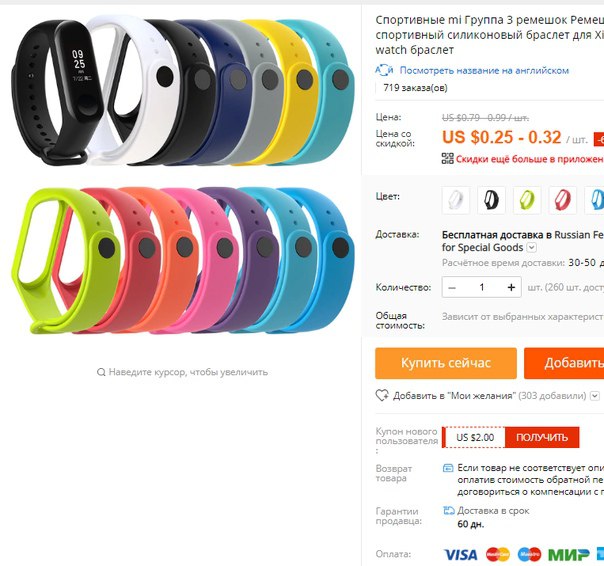This screenshot has height=566, width=604.
Task: Click the Купить сейчас button
Action: click(446, 363)
